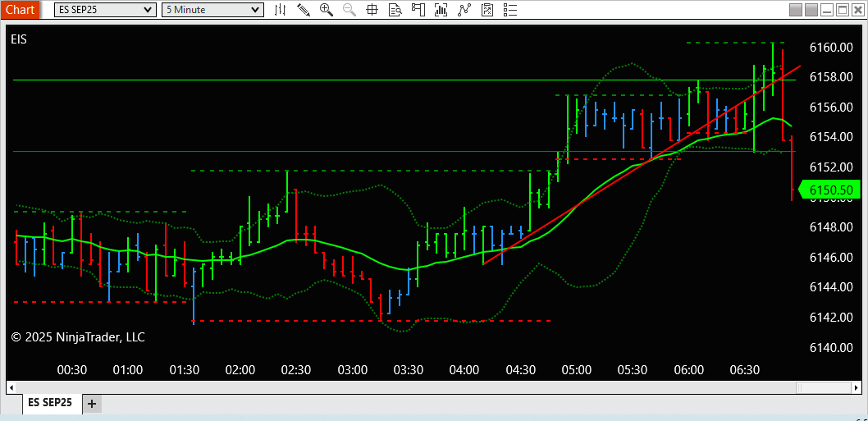Viewport: 868px width, 421px height.
Task: Select the pencil drawing tools icon
Action: 304,9
